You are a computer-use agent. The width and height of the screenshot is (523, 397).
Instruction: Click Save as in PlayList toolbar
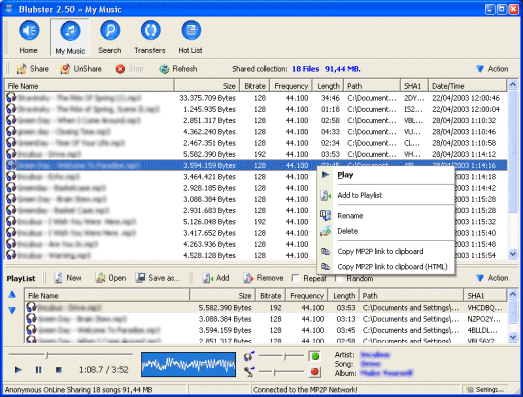[x=157, y=278]
